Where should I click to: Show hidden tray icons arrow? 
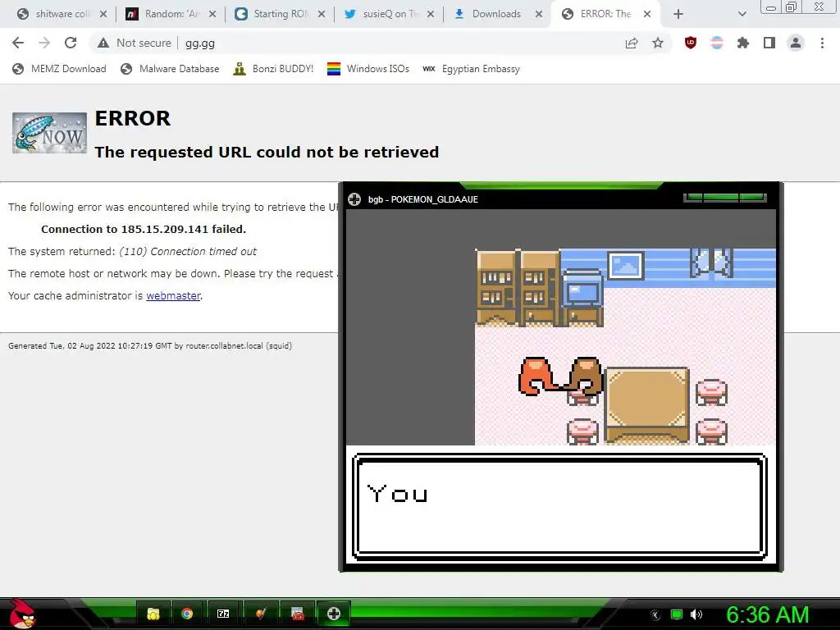pos(655,614)
